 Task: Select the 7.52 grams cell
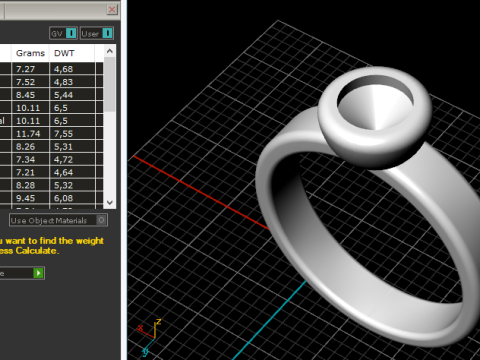pyautogui.click(x=30, y=82)
